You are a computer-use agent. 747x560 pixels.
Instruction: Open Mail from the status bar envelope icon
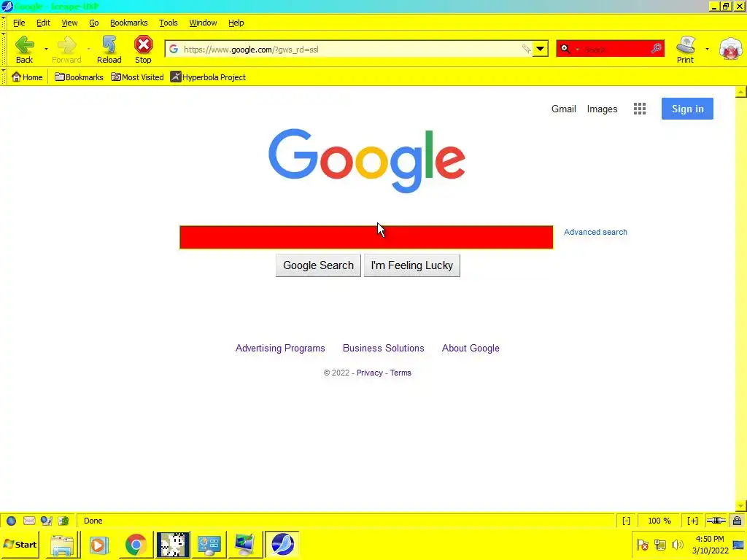[29, 521]
